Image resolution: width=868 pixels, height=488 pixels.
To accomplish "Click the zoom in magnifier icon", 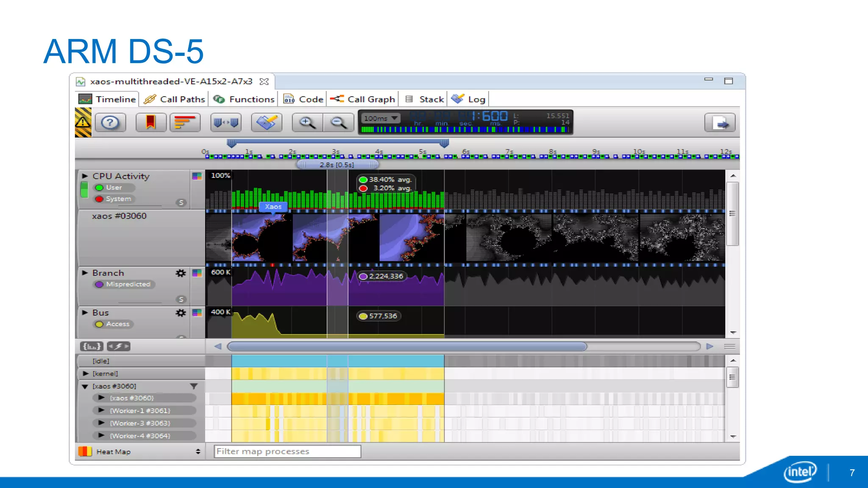I will point(307,123).
